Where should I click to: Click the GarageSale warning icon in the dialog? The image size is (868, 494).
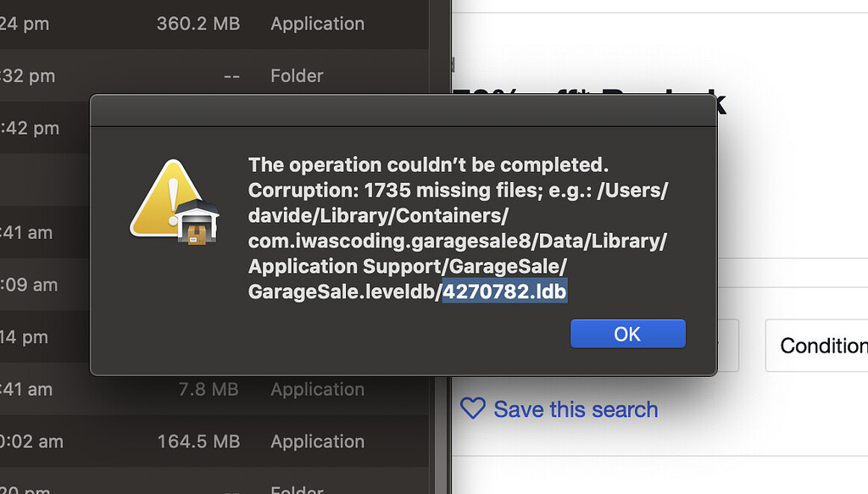175,202
